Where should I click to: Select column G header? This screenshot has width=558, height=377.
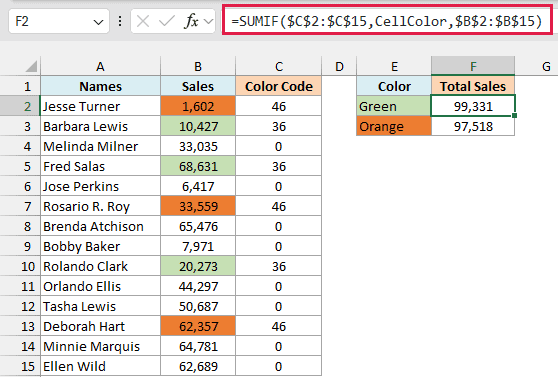click(x=537, y=66)
